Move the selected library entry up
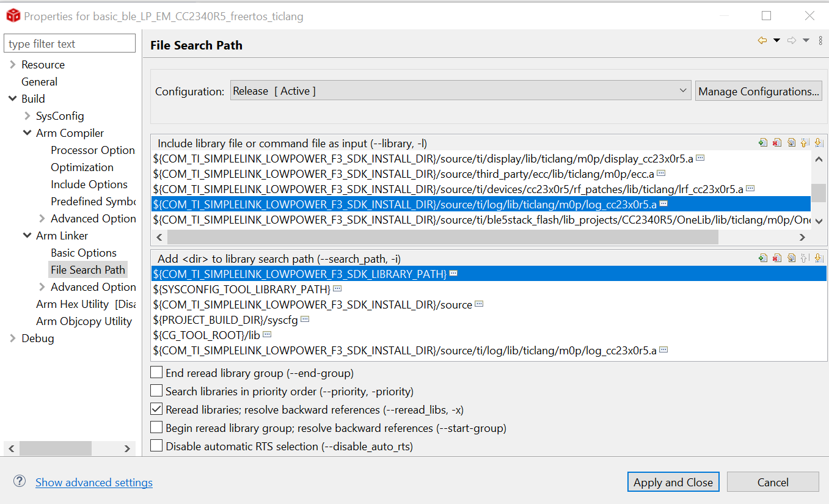 [x=805, y=142]
